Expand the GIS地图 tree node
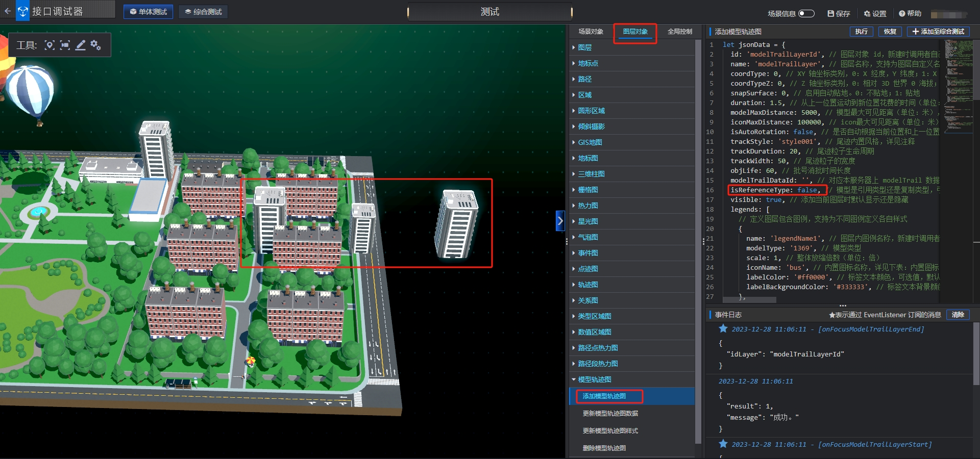This screenshot has width=980, height=459. click(x=632, y=142)
